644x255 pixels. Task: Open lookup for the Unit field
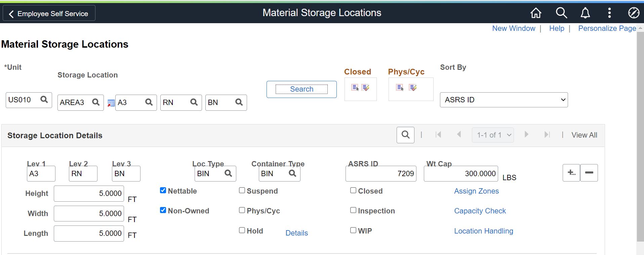click(x=44, y=100)
